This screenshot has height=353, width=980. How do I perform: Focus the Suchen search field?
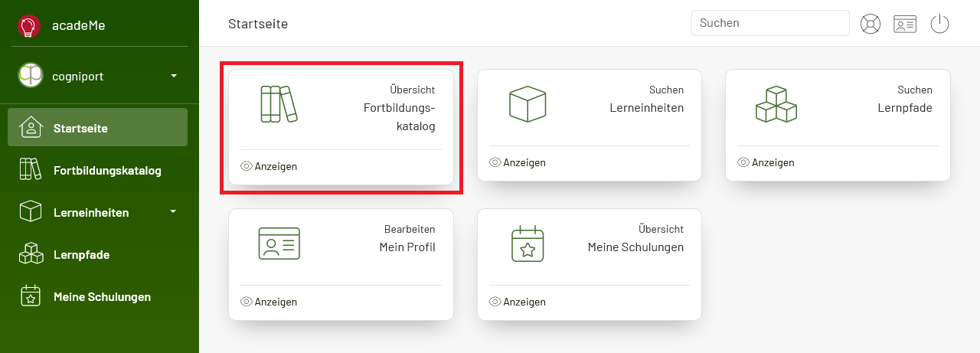pos(770,23)
